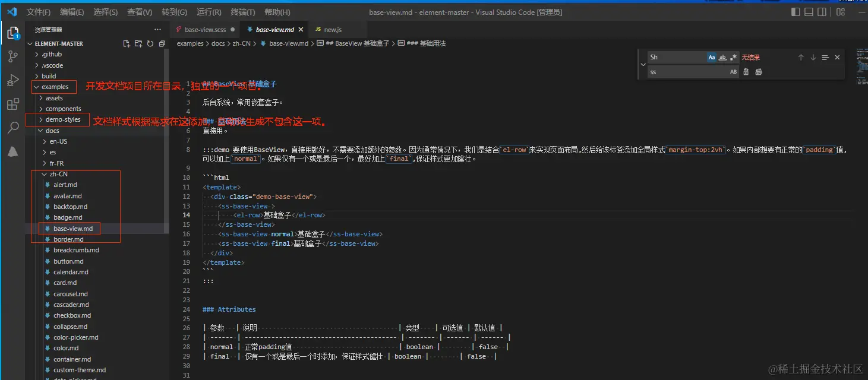868x380 pixels.
Task: Open the 编辑(E) menu
Action: [x=72, y=12]
